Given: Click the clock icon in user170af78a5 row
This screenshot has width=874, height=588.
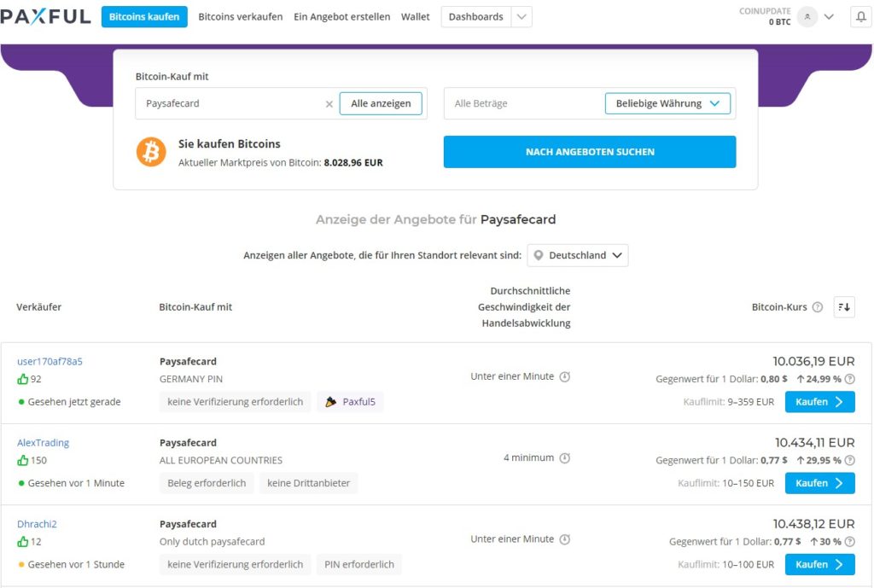Looking at the screenshot, I should coord(564,376).
